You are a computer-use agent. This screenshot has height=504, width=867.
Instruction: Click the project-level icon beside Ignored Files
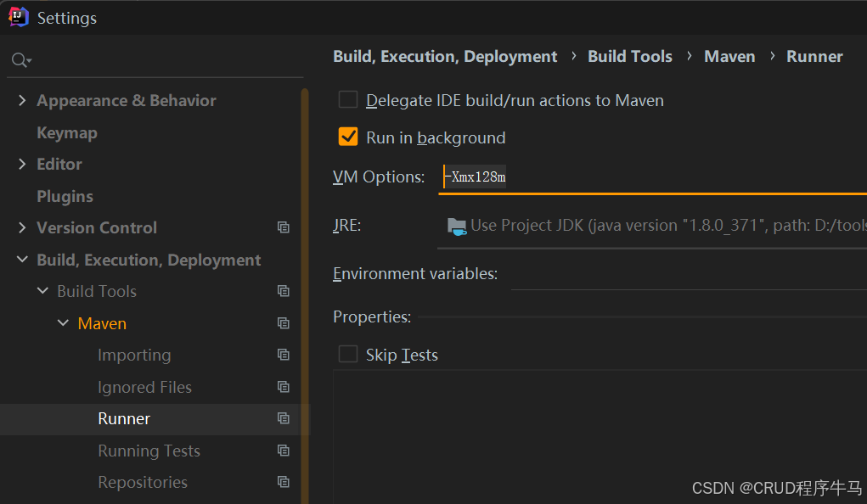point(284,386)
